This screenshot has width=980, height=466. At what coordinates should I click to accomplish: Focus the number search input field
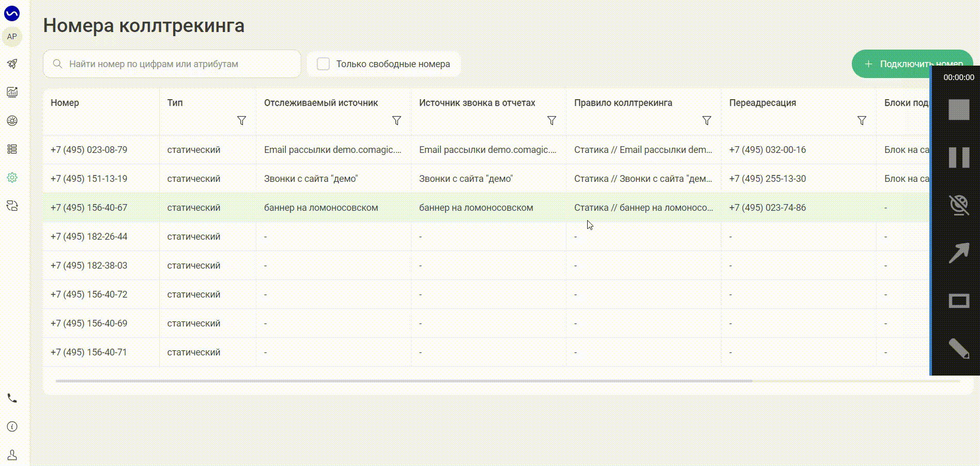pos(172,64)
